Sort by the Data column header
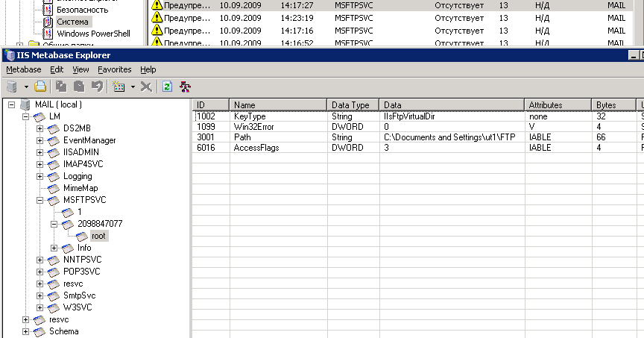This screenshot has height=338, width=644. tap(452, 105)
